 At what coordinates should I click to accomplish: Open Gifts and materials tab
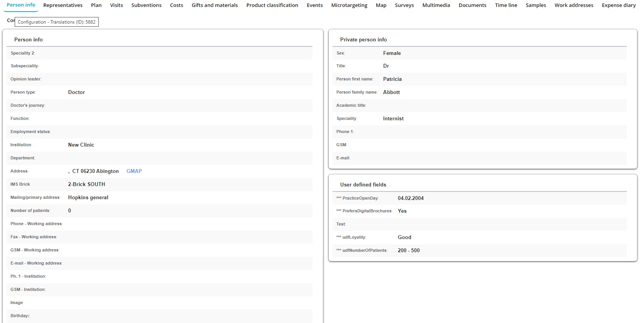215,5
